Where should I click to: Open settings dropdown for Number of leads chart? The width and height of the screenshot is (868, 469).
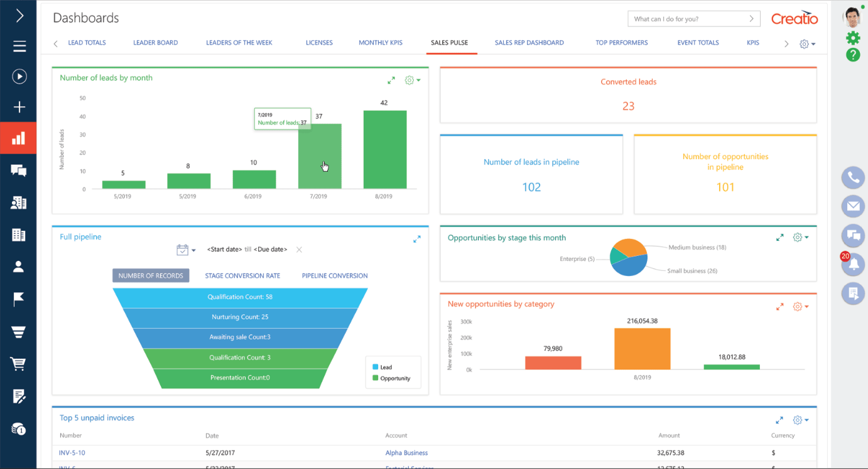tap(413, 80)
